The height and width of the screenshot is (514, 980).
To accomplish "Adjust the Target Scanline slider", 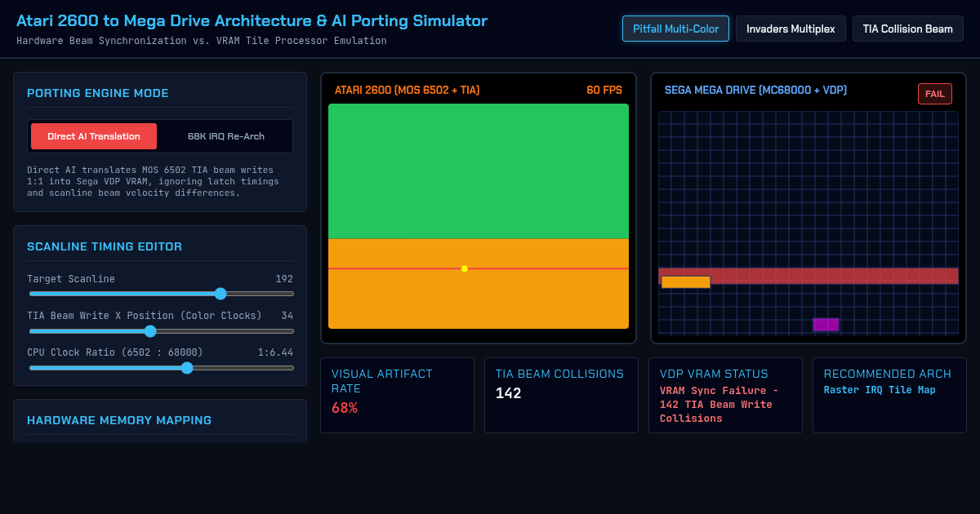I will click(161, 294).
